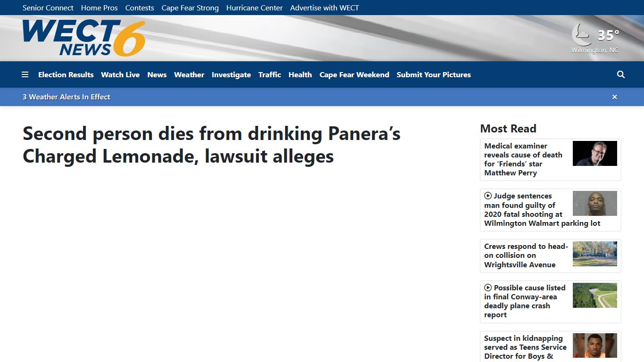Open the Weather menu item
Image resolution: width=644 pixels, height=362 pixels.
pos(189,74)
